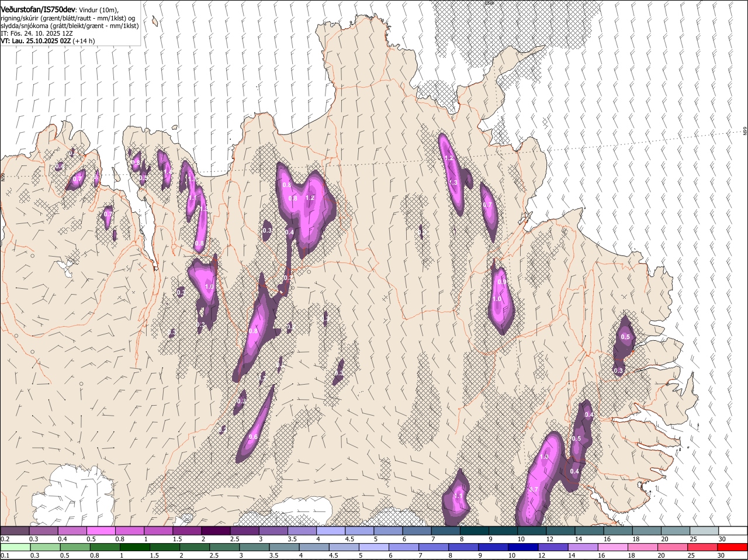The height and width of the screenshot is (560, 748).
Task: Select the pale green lower swatch at 0.1
Action: [15, 547]
